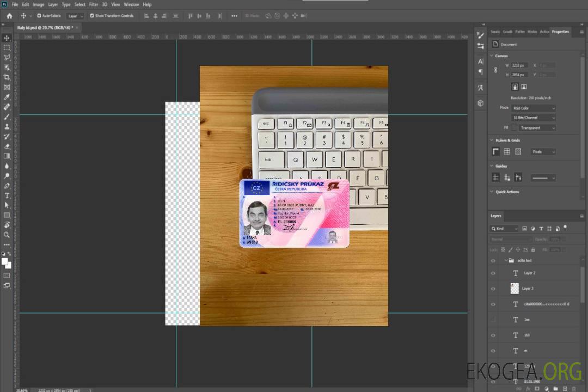This screenshot has height=392, width=588.
Task: Open the 16 Bits/Channel dropdown
Action: pyautogui.click(x=533, y=118)
